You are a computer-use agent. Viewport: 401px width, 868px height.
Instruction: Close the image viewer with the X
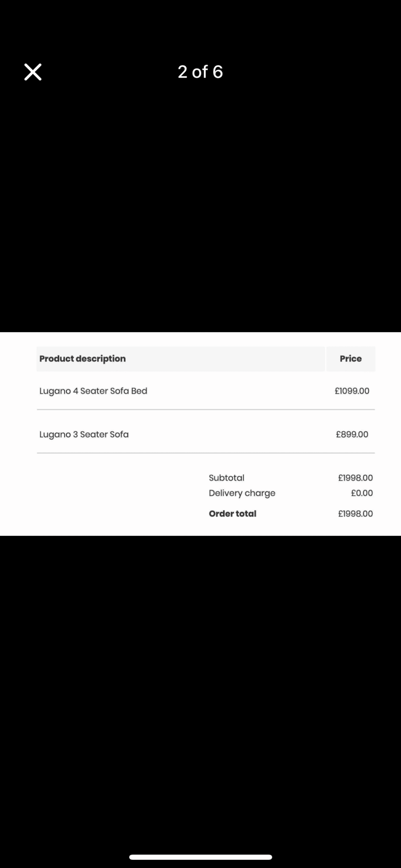(x=33, y=72)
